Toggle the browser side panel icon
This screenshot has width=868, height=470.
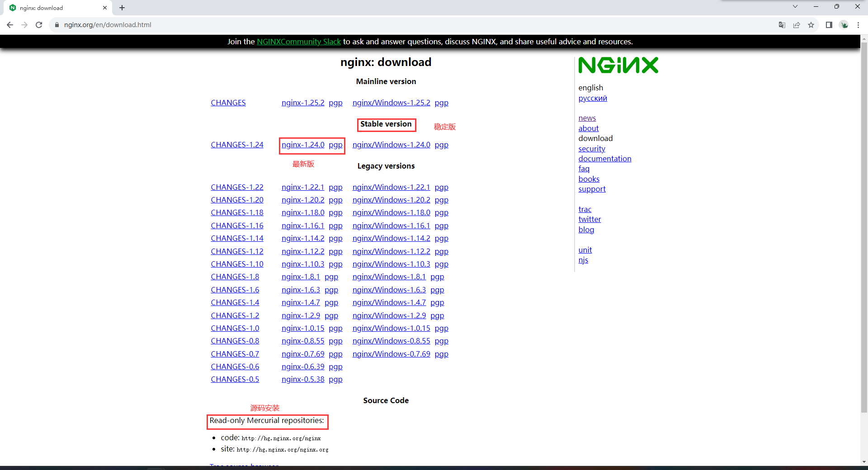(829, 25)
